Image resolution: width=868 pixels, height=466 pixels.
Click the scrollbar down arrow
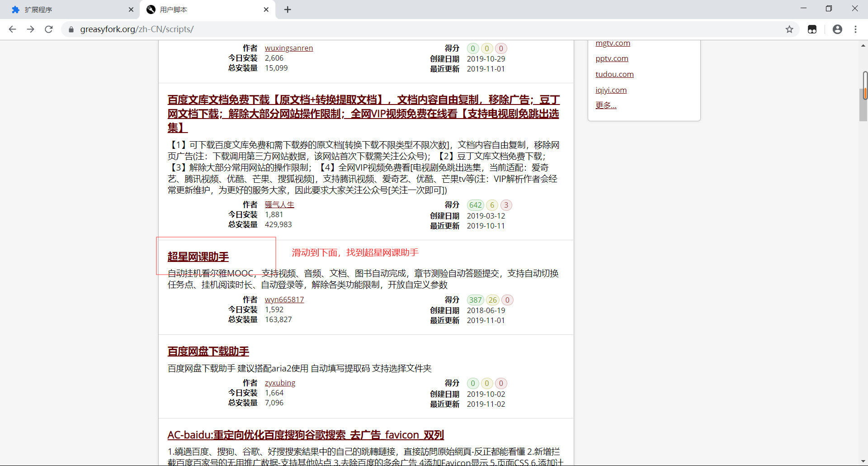coord(863,461)
